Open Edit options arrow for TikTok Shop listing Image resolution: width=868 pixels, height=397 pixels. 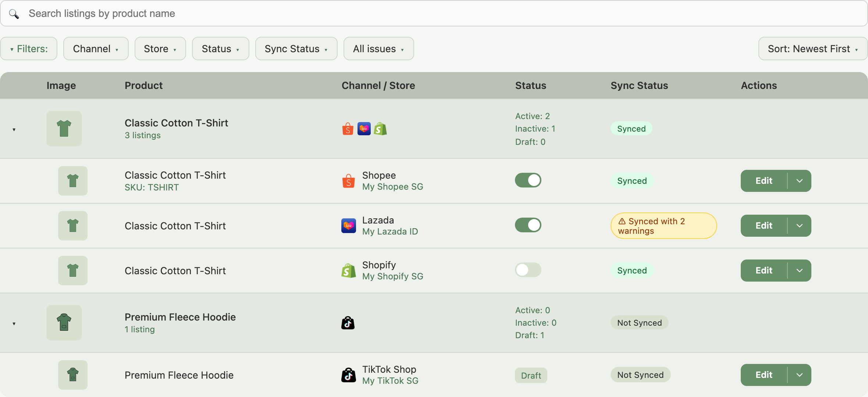point(800,375)
